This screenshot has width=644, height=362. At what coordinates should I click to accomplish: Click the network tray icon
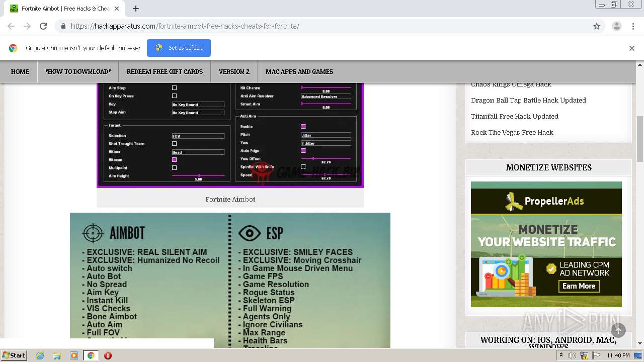click(584, 355)
